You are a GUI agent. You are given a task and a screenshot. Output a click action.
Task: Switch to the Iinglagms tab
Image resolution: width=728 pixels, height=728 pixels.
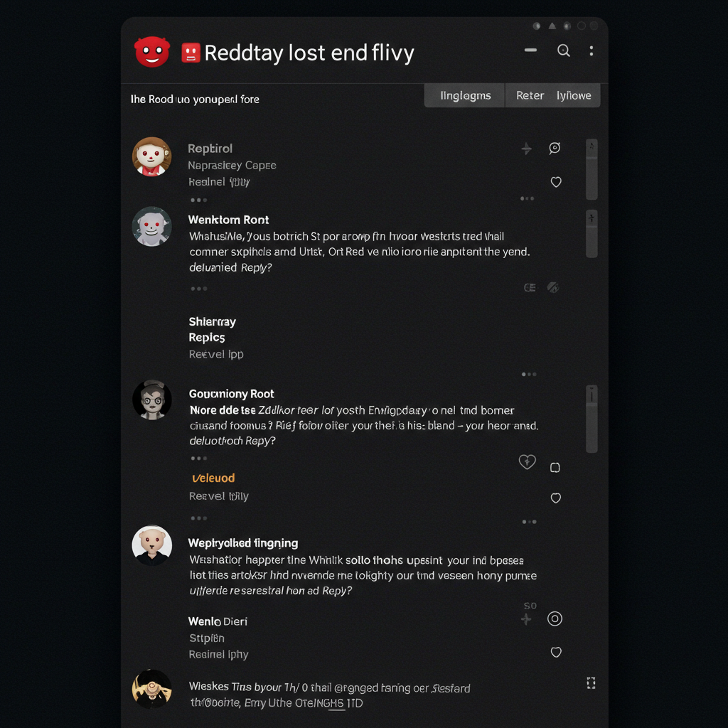(x=465, y=96)
